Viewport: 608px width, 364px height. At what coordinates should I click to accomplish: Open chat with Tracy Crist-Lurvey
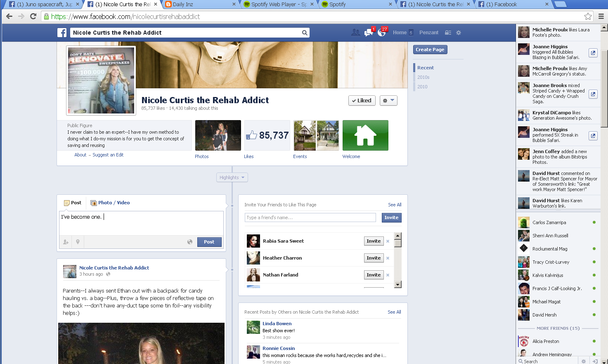click(x=557, y=262)
